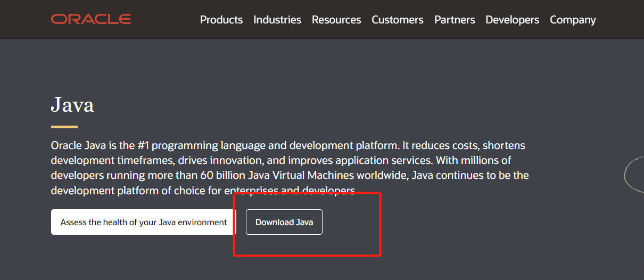
Task: Open the Partners menu
Action: [x=455, y=20]
